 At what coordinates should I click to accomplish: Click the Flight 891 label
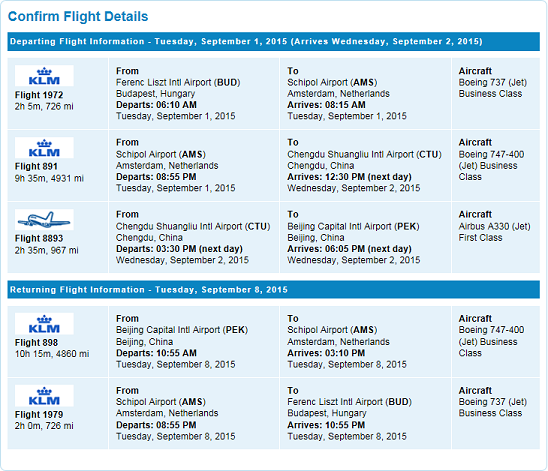tap(36, 166)
